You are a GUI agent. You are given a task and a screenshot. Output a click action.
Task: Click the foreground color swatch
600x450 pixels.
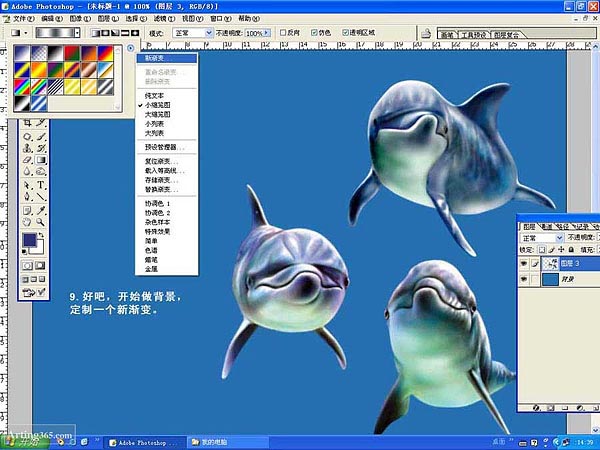point(30,242)
